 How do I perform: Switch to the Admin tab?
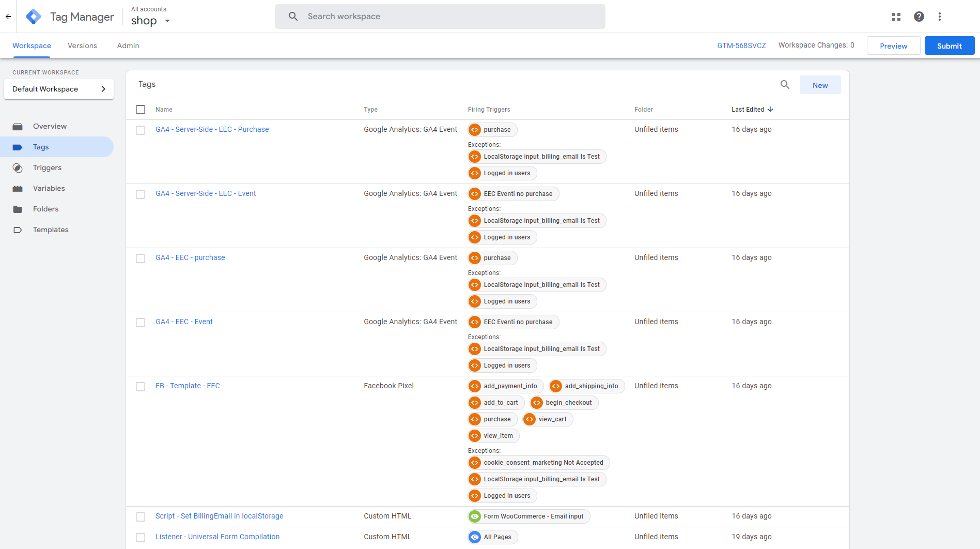(128, 45)
